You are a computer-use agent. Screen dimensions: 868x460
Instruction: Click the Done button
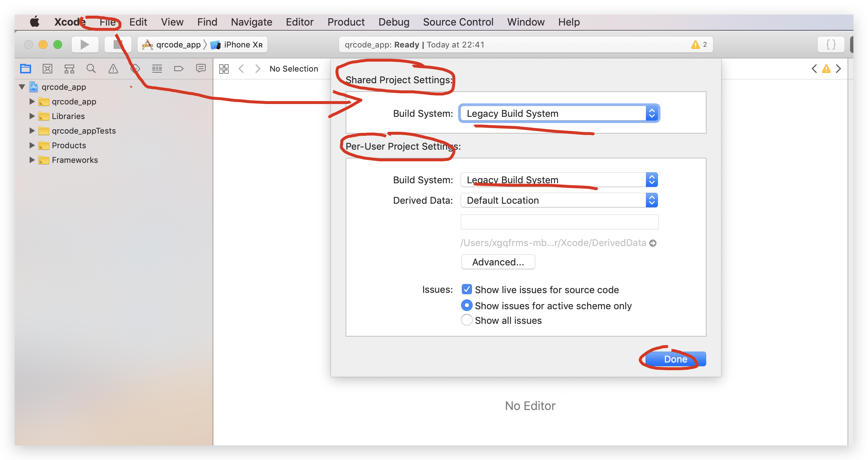click(675, 359)
